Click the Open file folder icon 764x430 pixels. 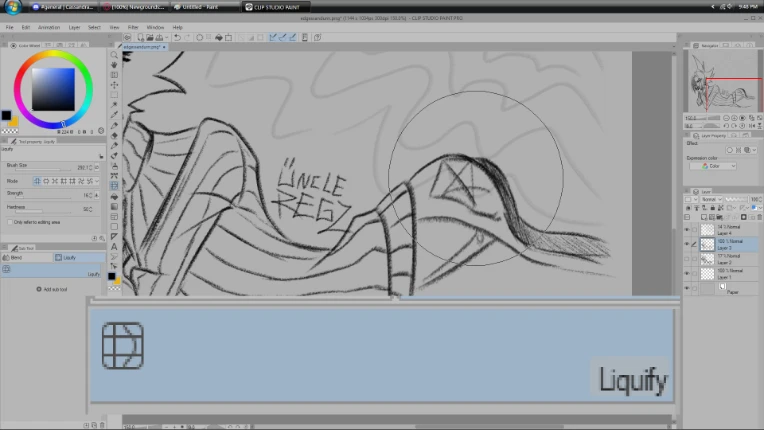(150, 37)
